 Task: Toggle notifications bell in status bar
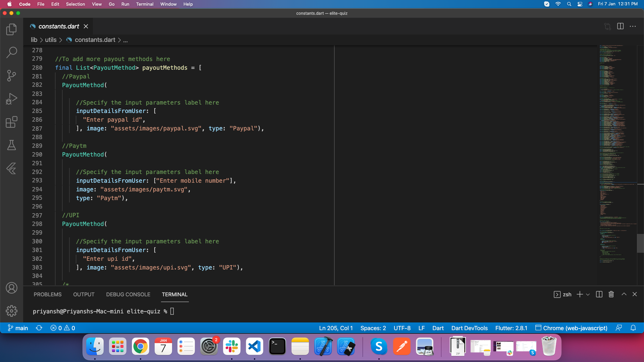633,328
